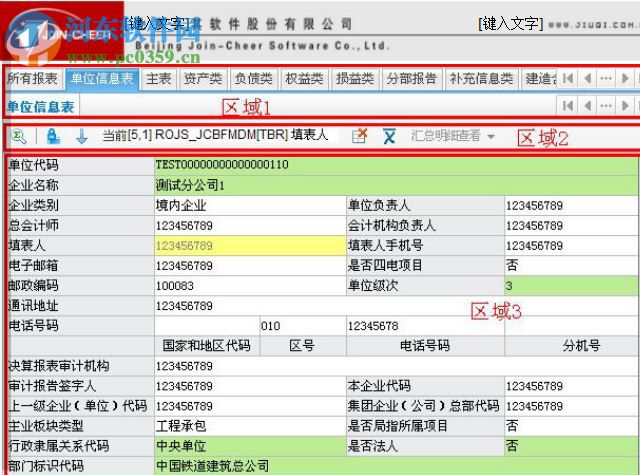Switch to the 资产类 tab
Image resolution: width=640 pixels, height=475 pixels.
pos(203,78)
